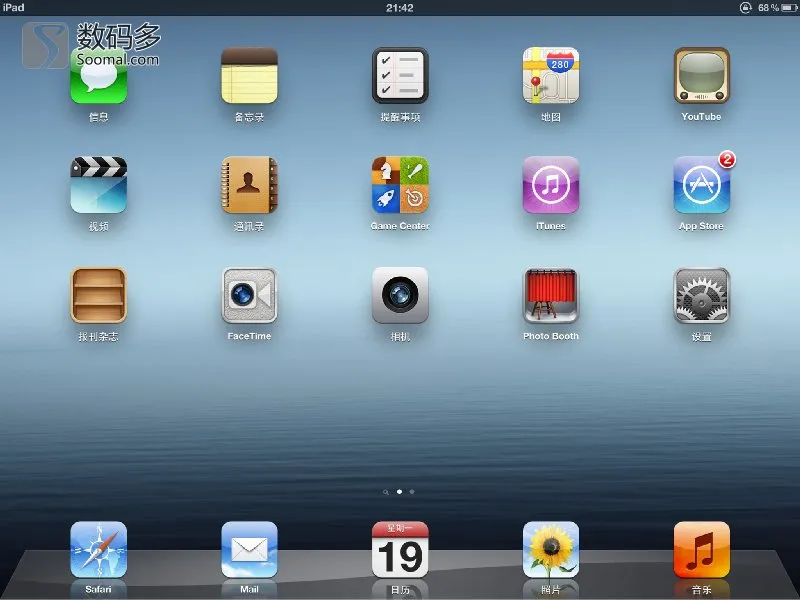This screenshot has height=600, width=800.
Task: Open the iTunes store app
Action: (x=551, y=185)
